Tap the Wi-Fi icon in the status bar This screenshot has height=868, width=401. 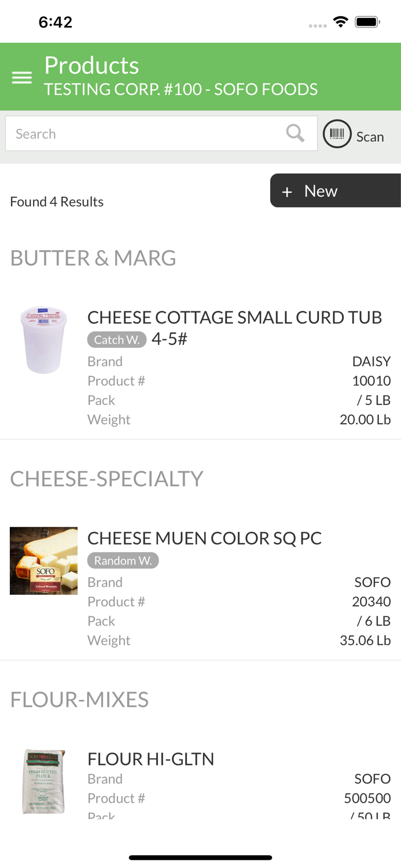click(x=340, y=21)
